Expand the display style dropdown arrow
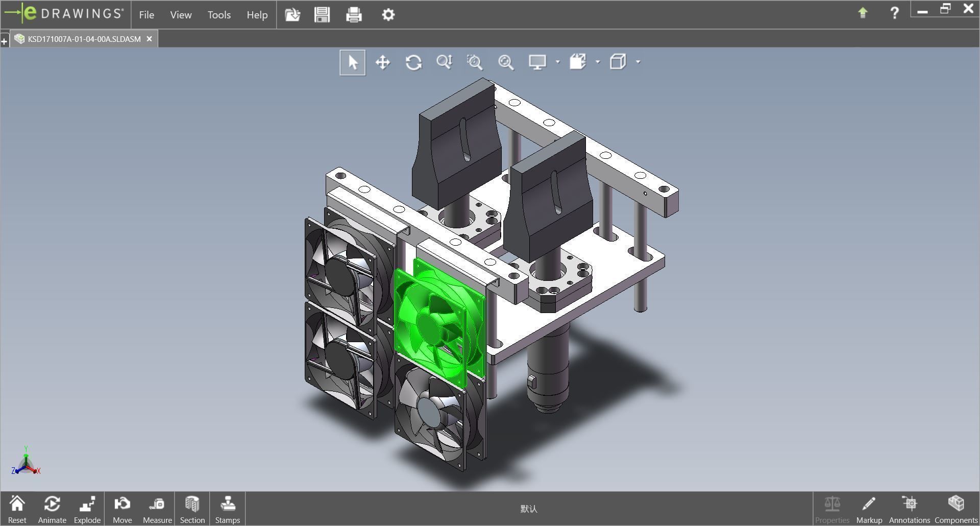Image resolution: width=980 pixels, height=526 pixels. coord(598,62)
